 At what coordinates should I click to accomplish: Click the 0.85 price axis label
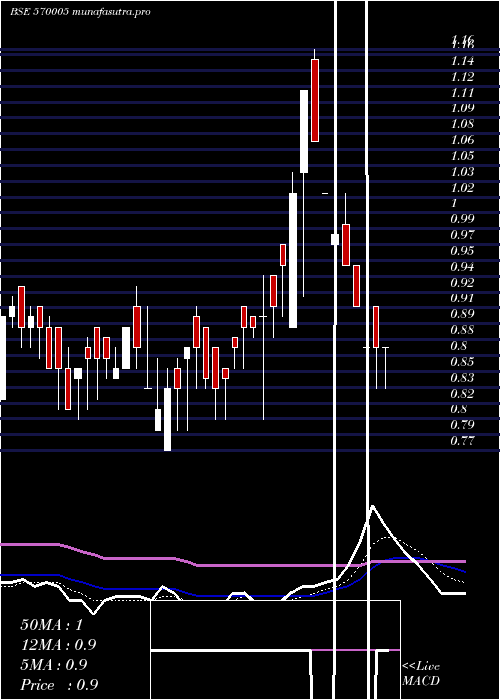pos(462,362)
